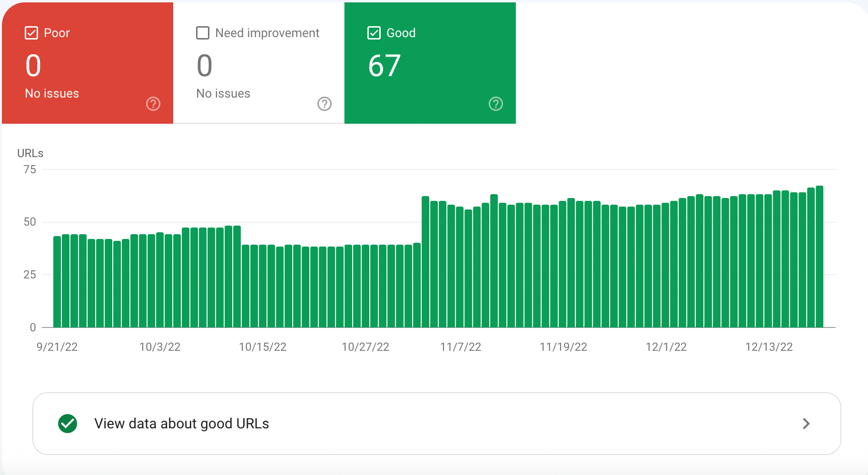Select the Good count 67
Screen dimensions: 868x475
385,66
